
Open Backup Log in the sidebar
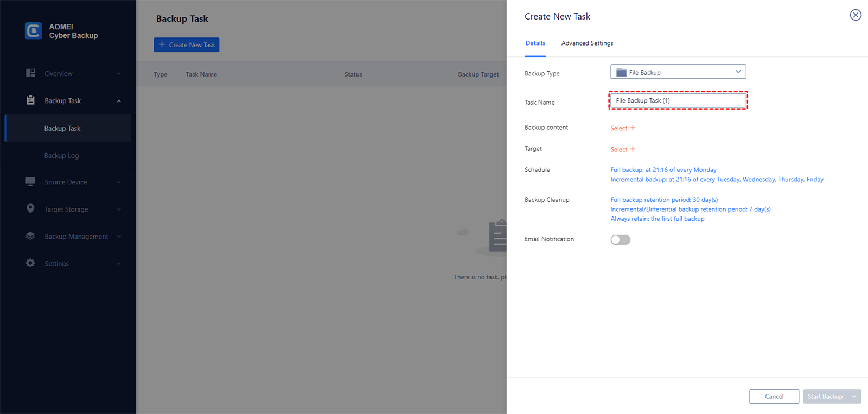click(62, 156)
